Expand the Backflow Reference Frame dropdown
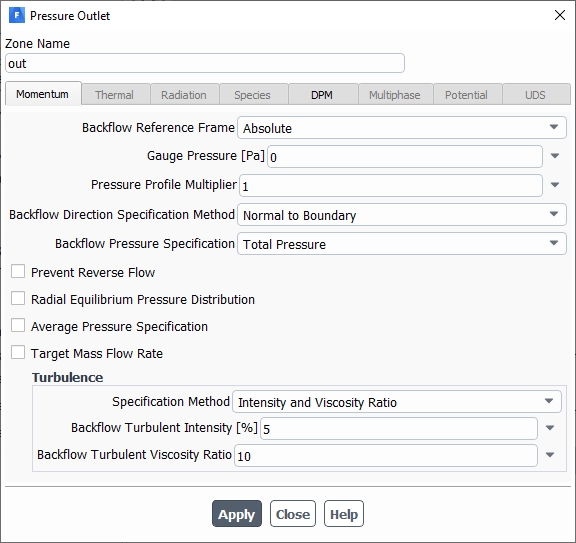 coord(402,128)
